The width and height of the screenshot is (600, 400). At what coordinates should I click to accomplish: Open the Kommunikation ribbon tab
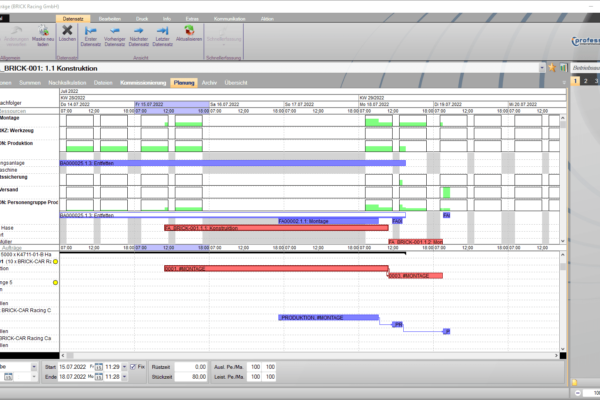click(230, 19)
